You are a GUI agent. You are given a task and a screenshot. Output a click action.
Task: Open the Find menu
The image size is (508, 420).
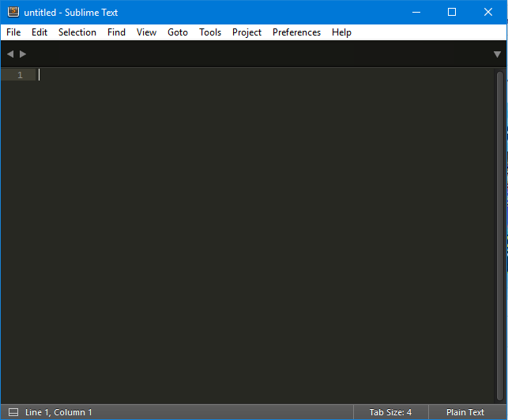(117, 32)
